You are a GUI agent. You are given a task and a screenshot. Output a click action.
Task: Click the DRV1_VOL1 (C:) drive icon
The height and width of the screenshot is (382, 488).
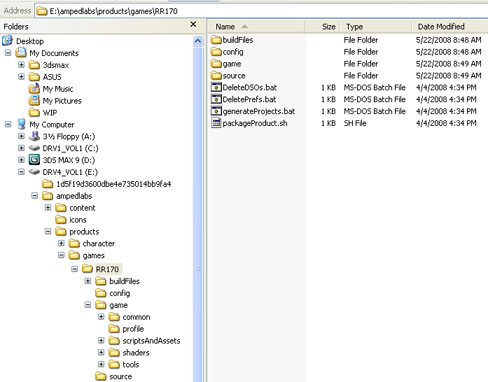point(34,148)
